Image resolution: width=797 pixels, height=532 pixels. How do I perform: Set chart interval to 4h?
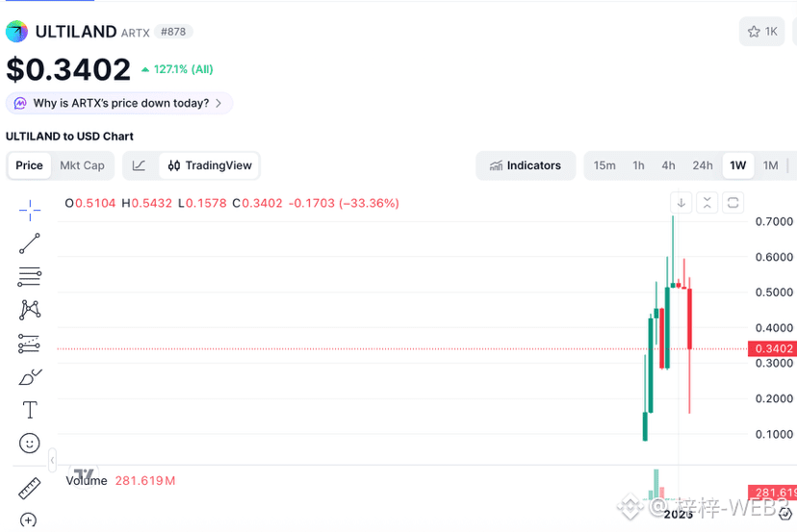[x=668, y=165]
